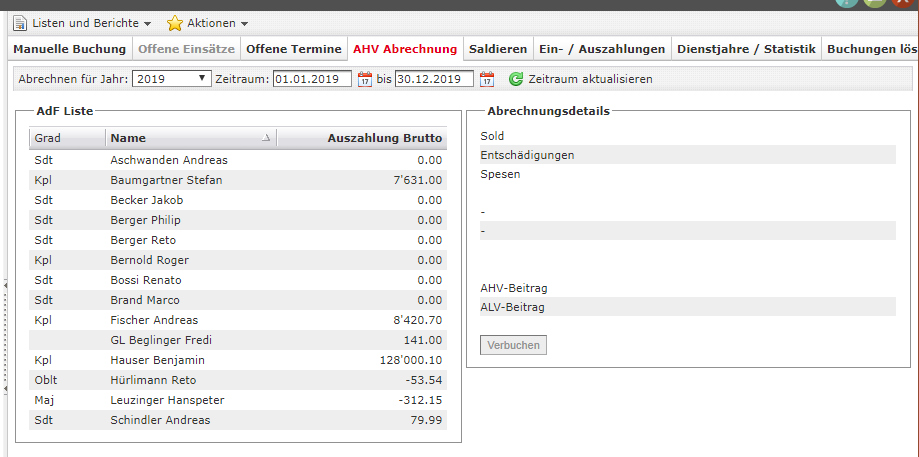
Task: Open the Ein- / Auszahlungen tab
Action: click(602, 49)
